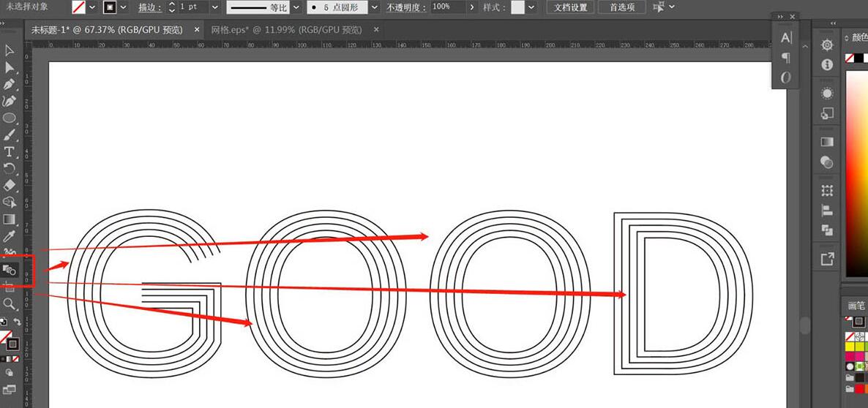Screen dimensions: 868x408
Task: Open the 等比 width profile dropdown
Action: [x=296, y=7]
